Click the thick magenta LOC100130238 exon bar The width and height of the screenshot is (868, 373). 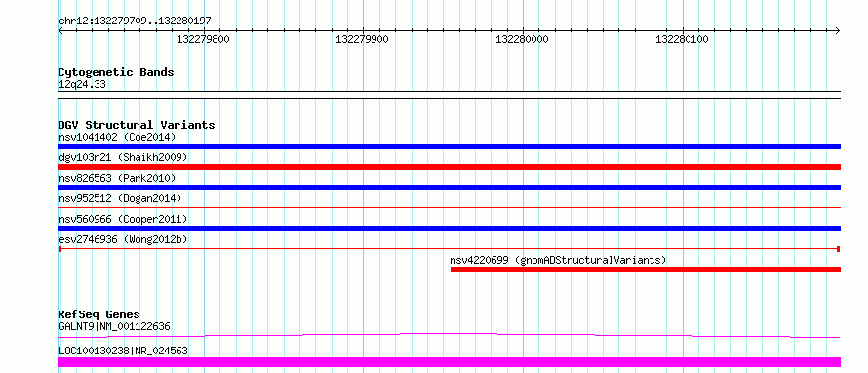tap(449, 362)
